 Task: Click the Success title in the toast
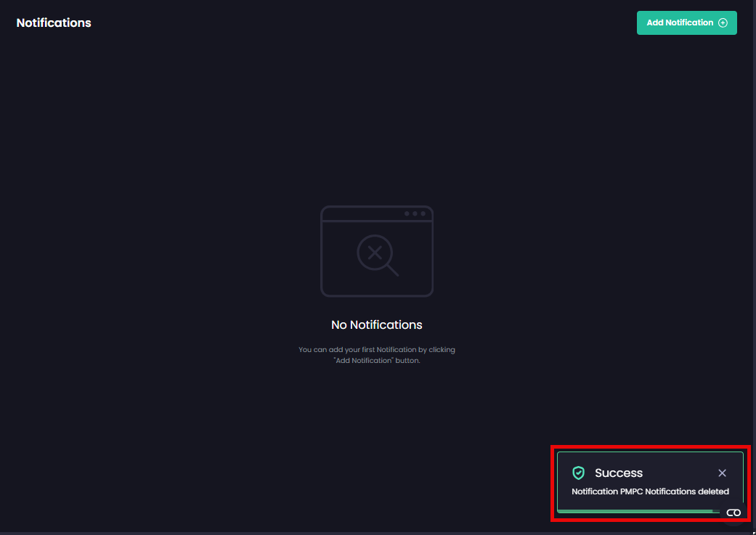pos(617,473)
